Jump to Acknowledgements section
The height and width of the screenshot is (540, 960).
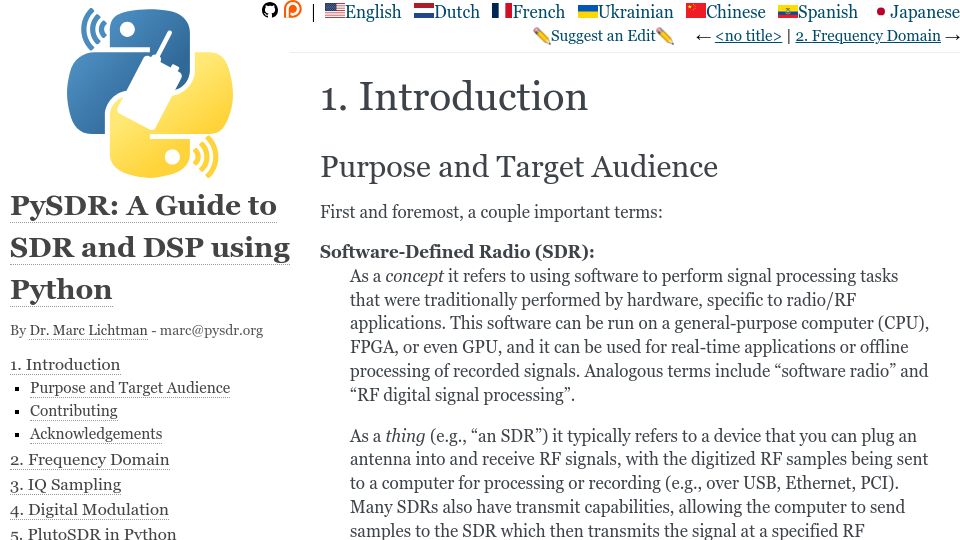[96, 433]
